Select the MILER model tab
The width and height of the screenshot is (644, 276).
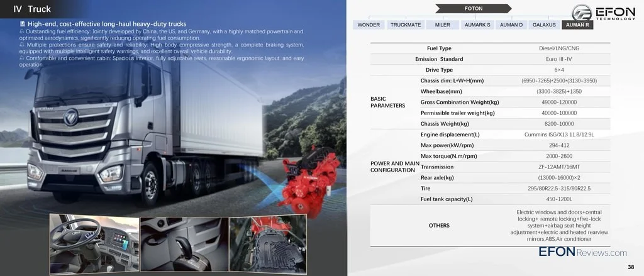442,25
